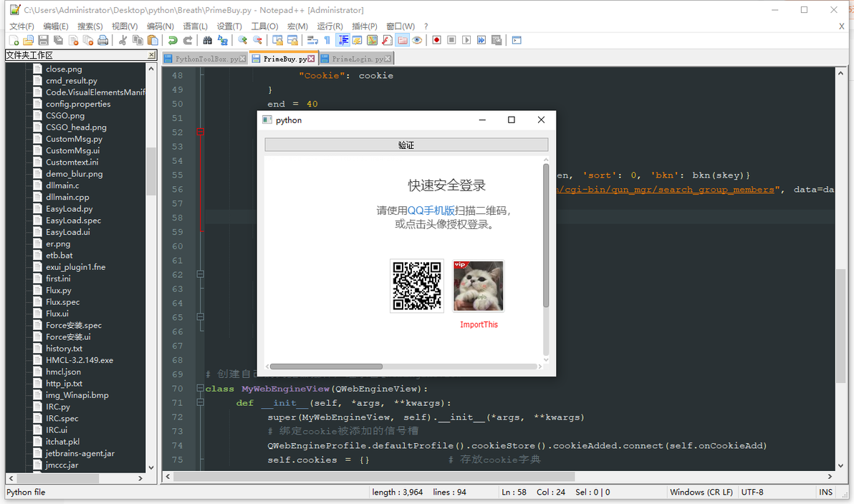
Task: Click the editor vertical scrollbar down arrow
Action: point(841,465)
